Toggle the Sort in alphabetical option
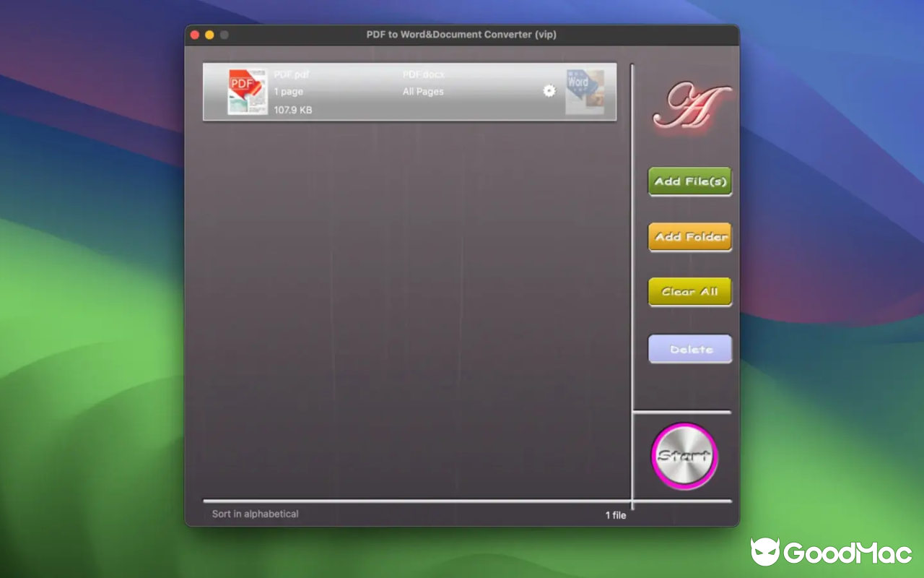Viewport: 924px width, 578px height. point(255,514)
